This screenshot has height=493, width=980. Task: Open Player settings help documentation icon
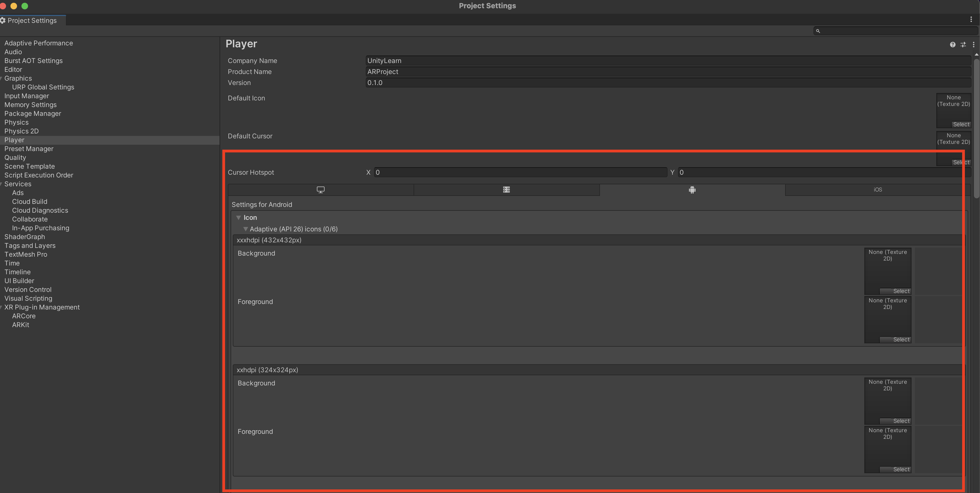[x=952, y=45]
